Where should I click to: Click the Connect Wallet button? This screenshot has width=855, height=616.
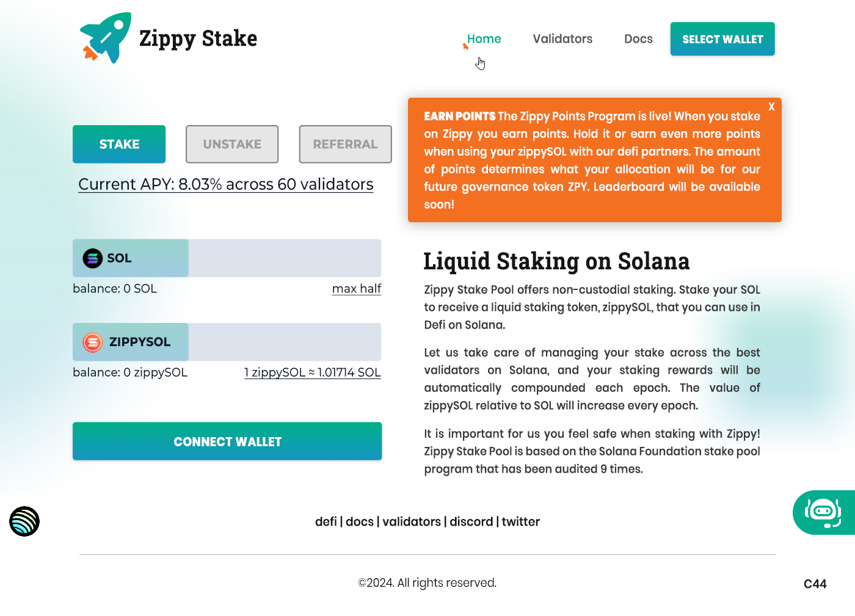[227, 441]
